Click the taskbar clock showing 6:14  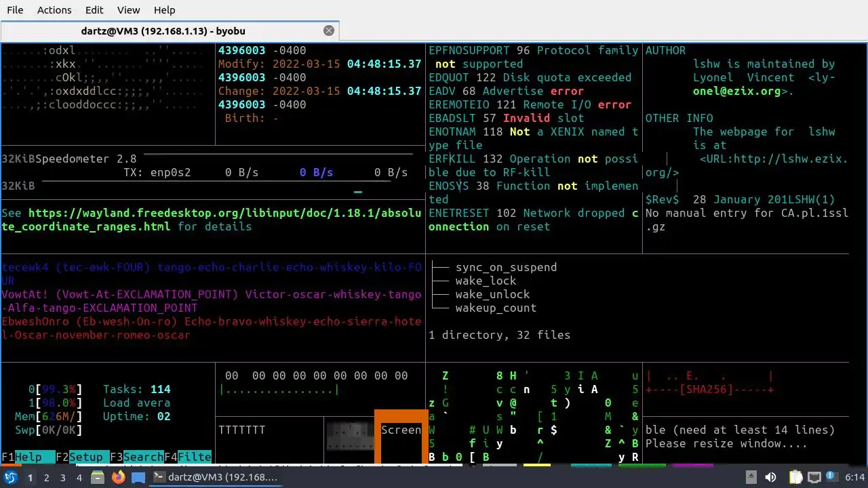coord(855,477)
